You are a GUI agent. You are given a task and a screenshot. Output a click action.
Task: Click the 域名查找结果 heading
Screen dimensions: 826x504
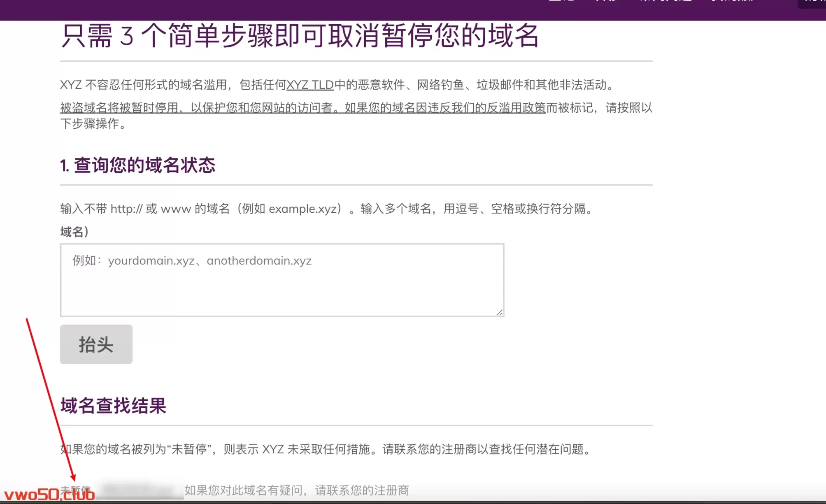[113, 406]
